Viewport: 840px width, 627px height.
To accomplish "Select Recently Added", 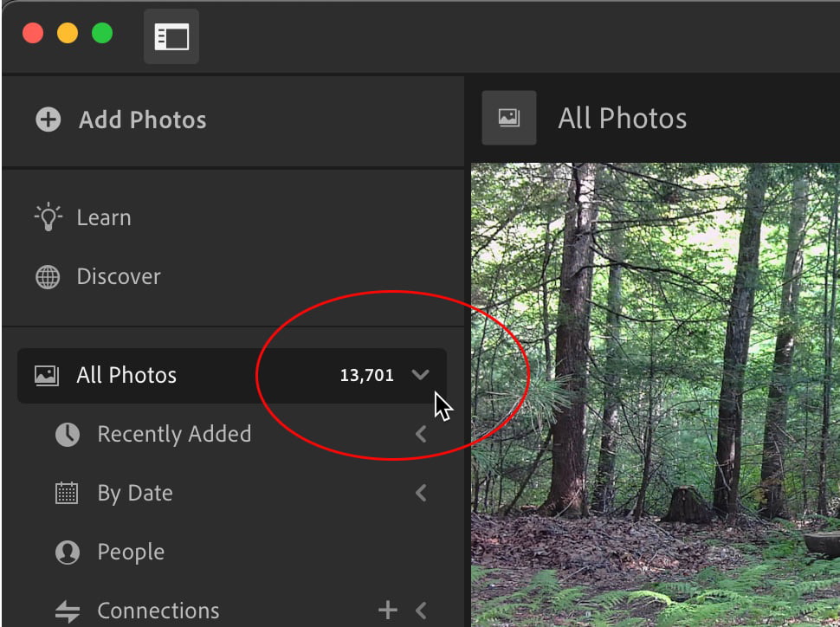I will point(174,434).
